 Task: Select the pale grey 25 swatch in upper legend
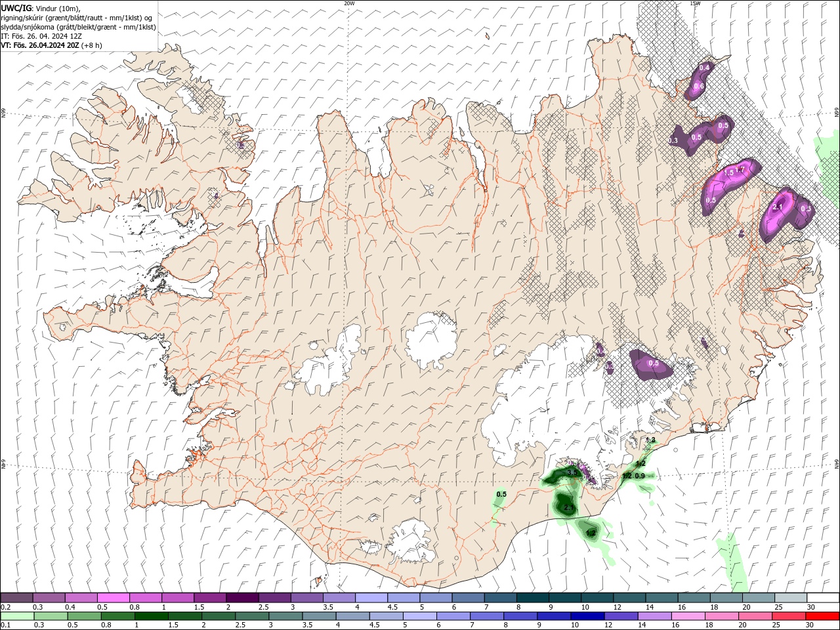pyautogui.click(x=790, y=598)
